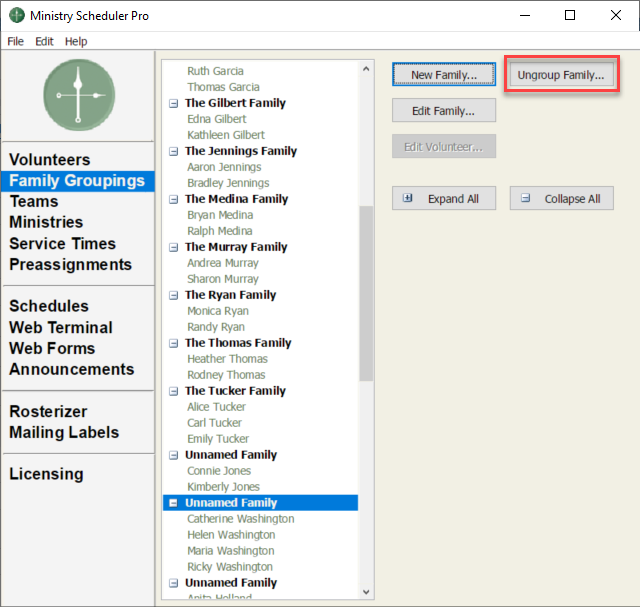Image resolution: width=640 pixels, height=607 pixels.
Task: Collapse The Gilbert Family group
Action: coord(174,103)
